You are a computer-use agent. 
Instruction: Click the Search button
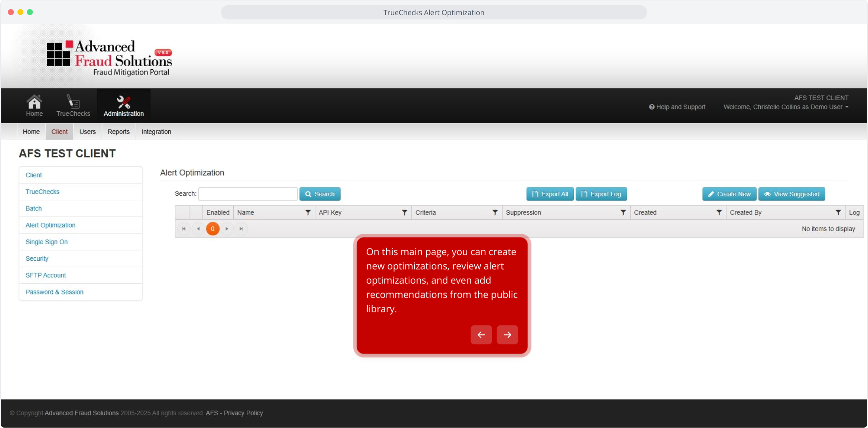320,194
